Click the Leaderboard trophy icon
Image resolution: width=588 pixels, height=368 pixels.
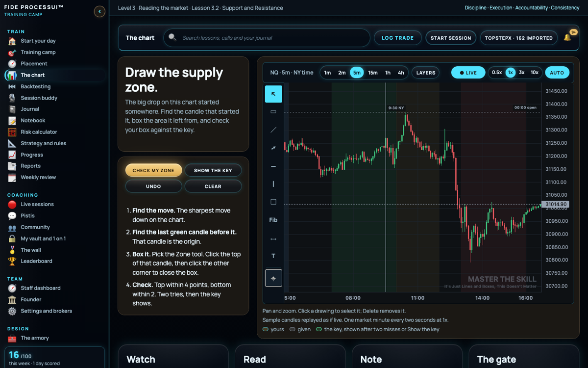click(x=12, y=262)
